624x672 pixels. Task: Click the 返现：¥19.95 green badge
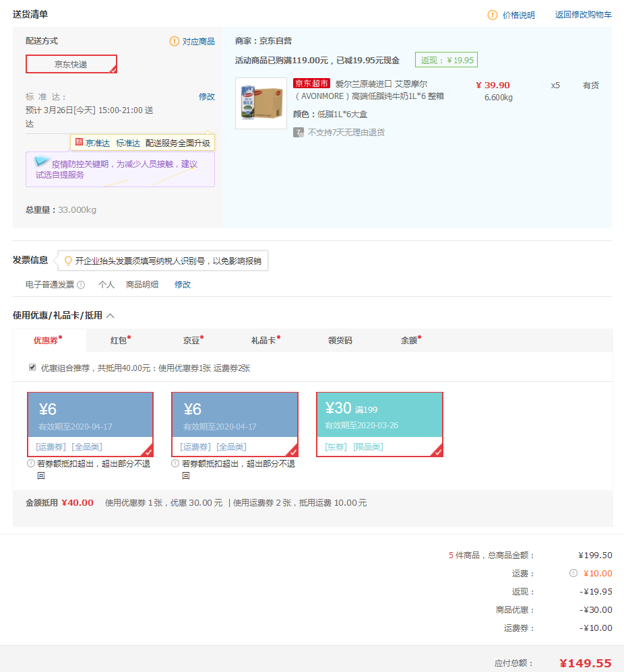tap(447, 60)
